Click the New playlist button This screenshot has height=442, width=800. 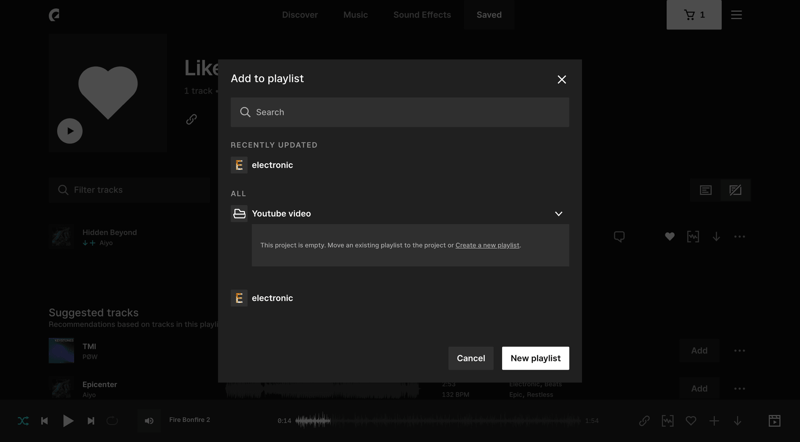535,358
